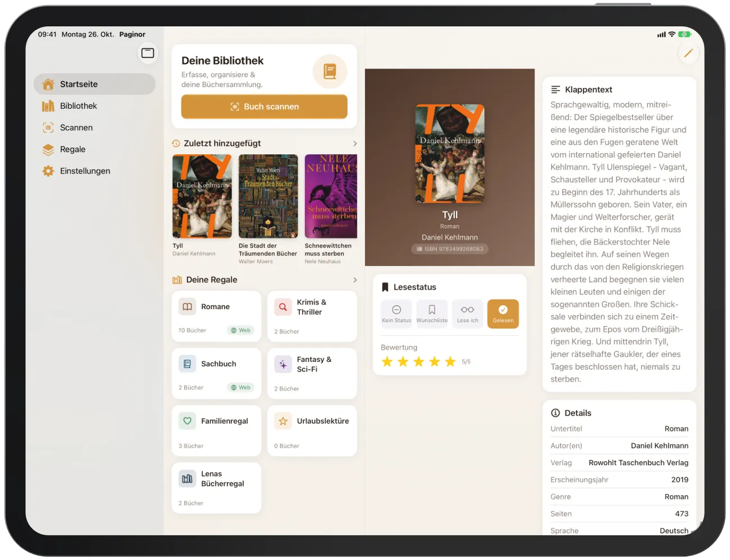Go to Bibliothek in the sidebar
Screen dimensions: 730x560
(x=94, y=106)
